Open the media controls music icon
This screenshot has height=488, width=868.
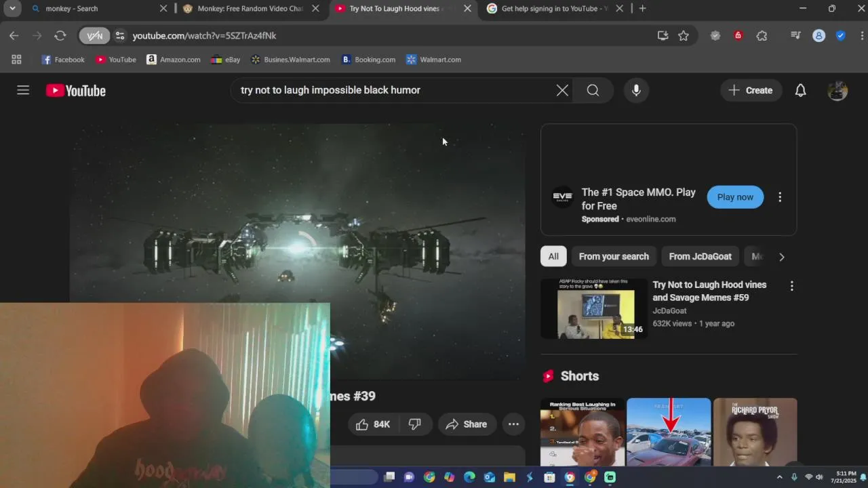coord(796,35)
